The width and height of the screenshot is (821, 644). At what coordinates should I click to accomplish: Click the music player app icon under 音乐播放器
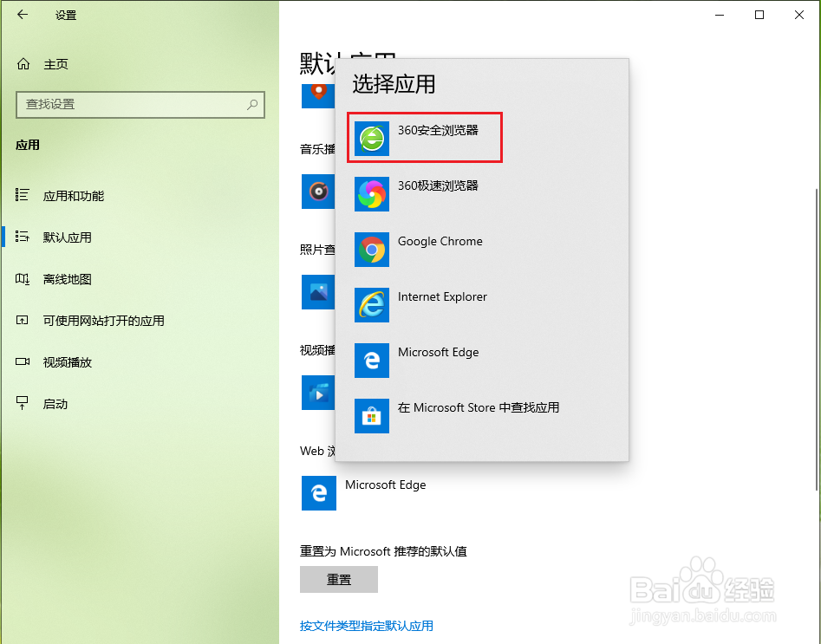(x=317, y=192)
